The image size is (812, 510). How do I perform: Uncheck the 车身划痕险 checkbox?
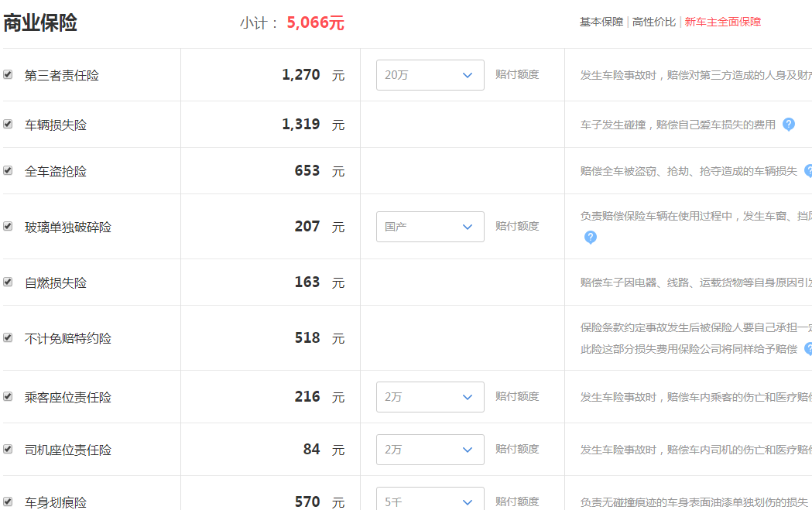tap(8, 501)
